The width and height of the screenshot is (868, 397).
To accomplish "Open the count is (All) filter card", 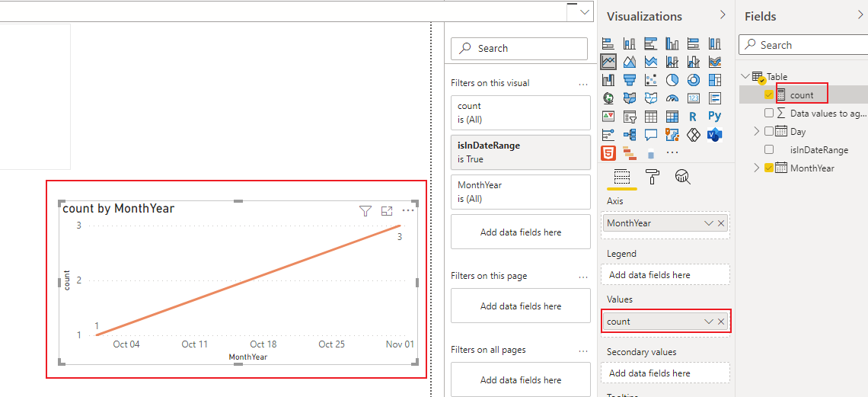I will (x=521, y=113).
